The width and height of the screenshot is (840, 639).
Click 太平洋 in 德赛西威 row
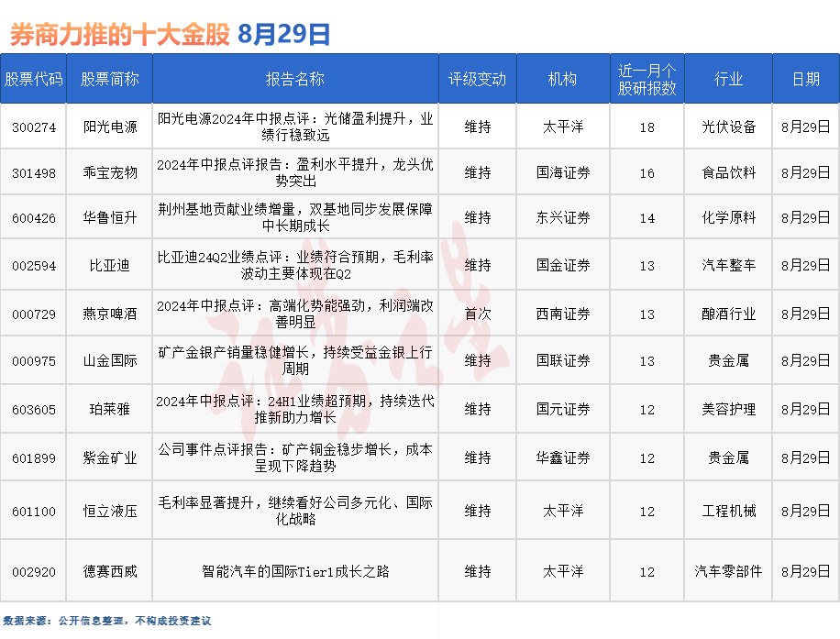tap(562, 571)
